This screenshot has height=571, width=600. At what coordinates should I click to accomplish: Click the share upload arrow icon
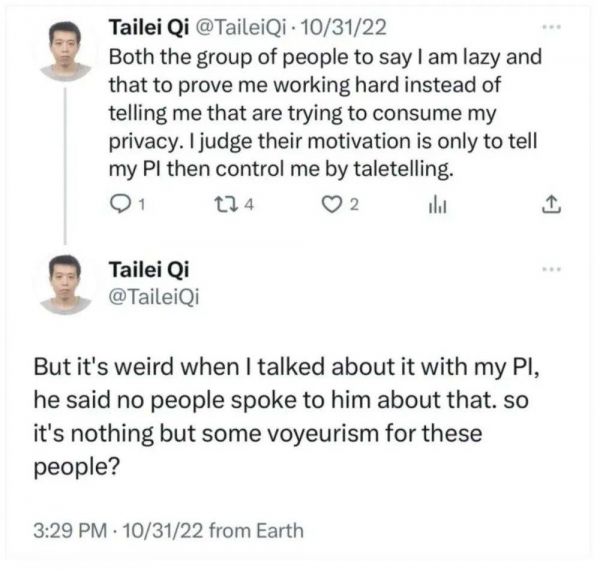547,206
